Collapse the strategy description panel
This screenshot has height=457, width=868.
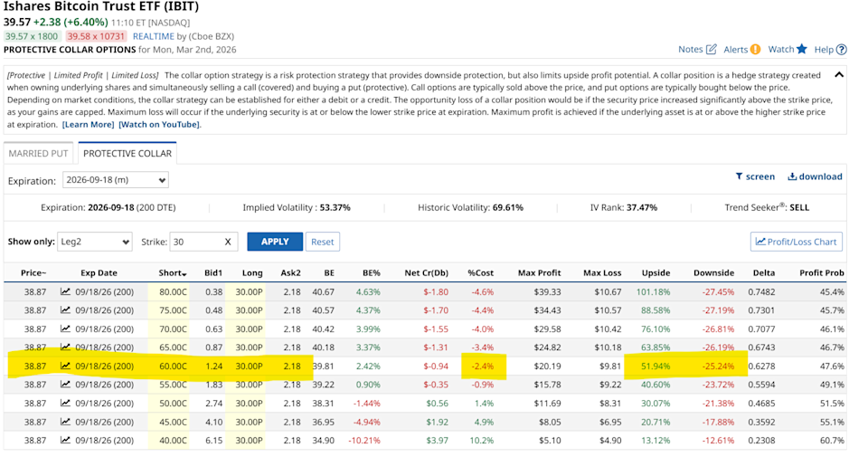(x=838, y=75)
